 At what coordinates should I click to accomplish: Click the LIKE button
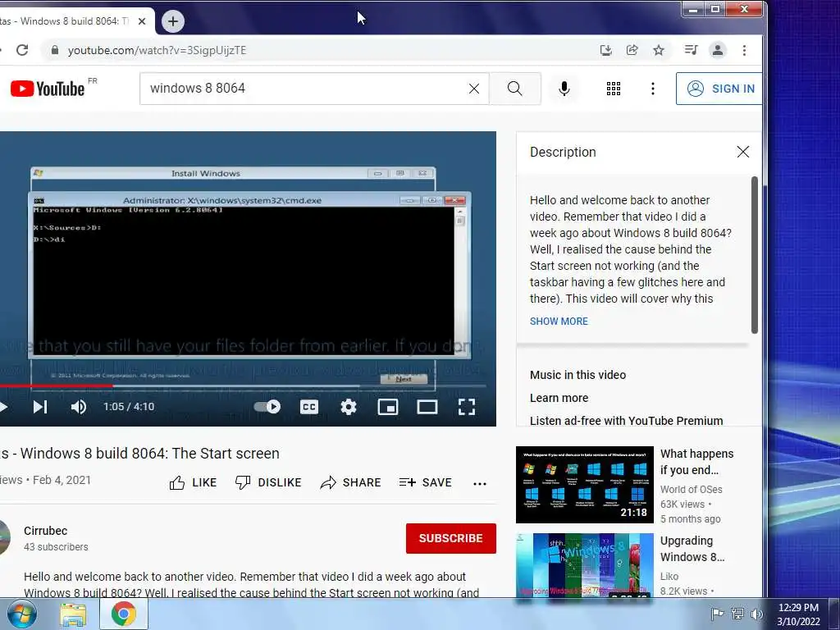193,482
